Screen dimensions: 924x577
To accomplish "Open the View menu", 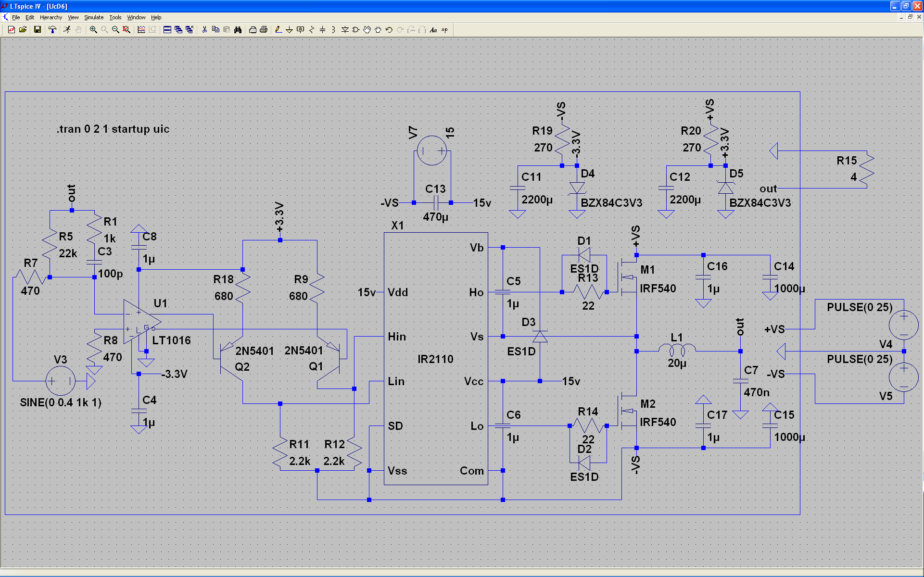I will [73, 17].
